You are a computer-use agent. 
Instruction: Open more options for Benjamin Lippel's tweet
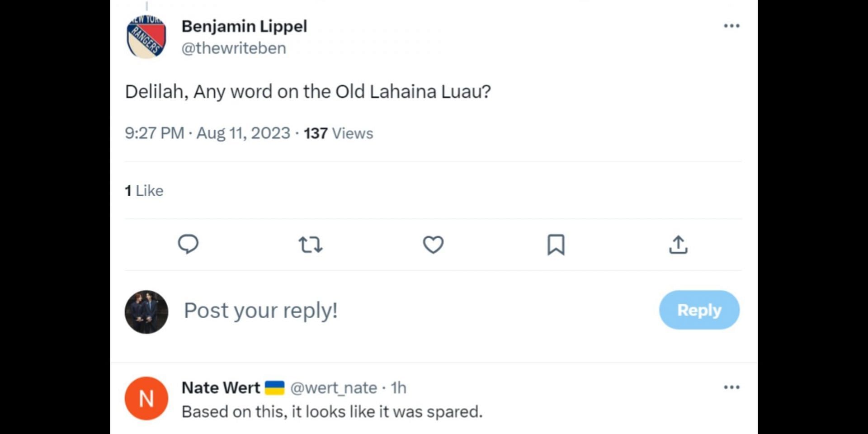[x=731, y=26]
